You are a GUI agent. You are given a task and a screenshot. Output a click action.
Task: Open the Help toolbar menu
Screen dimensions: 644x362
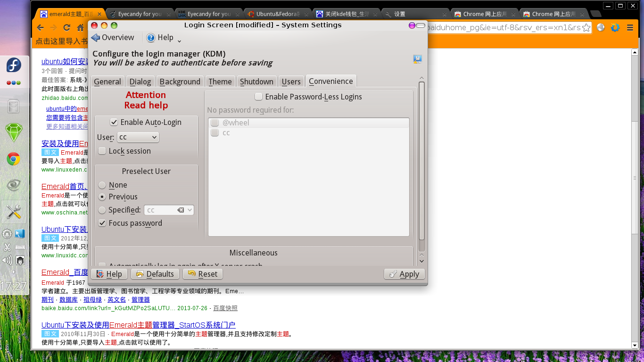160,38
